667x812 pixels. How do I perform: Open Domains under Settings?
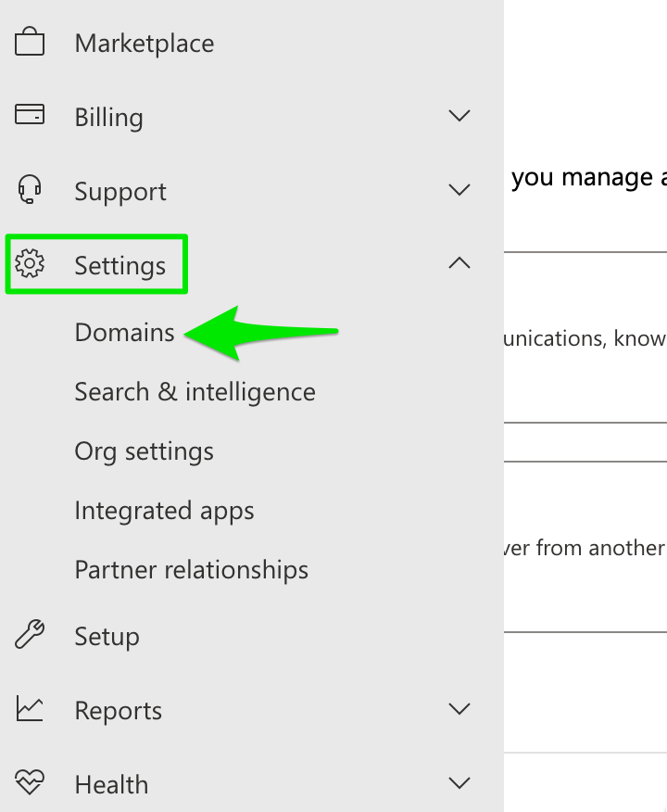[125, 333]
